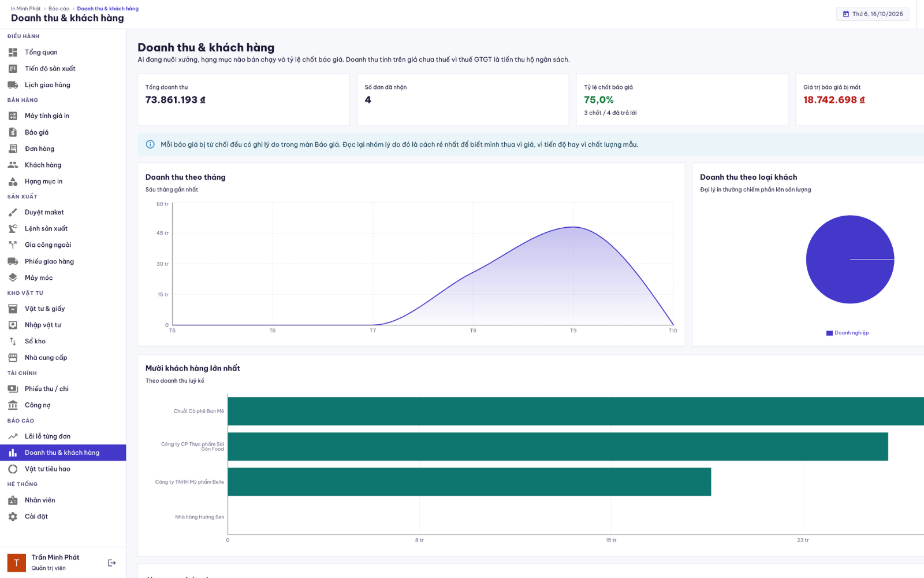Select the active Doanh thu & khách hàng item
This screenshot has height=578, width=924.
coord(63,453)
